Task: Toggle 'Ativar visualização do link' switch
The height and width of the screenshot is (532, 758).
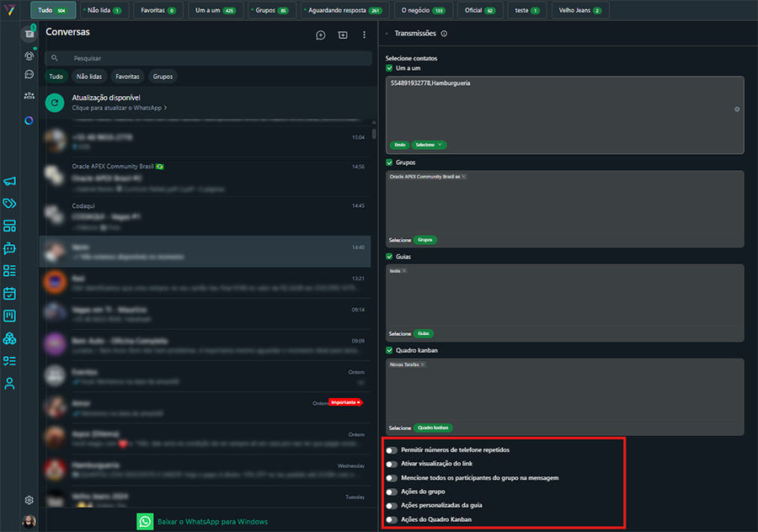Action: tap(392, 464)
